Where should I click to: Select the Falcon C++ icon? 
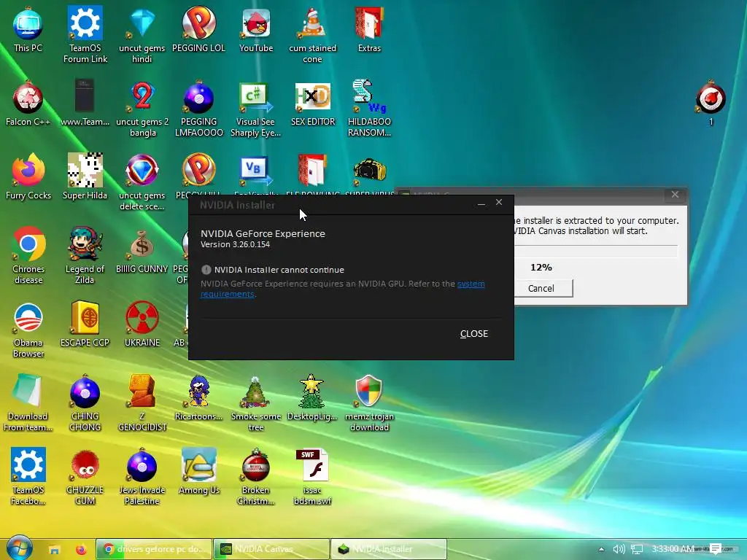pos(28,104)
